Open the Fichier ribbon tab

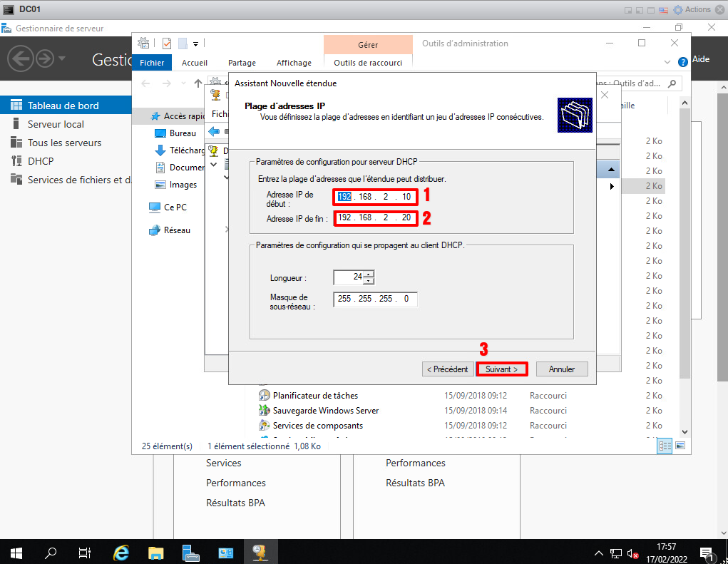pyautogui.click(x=152, y=63)
